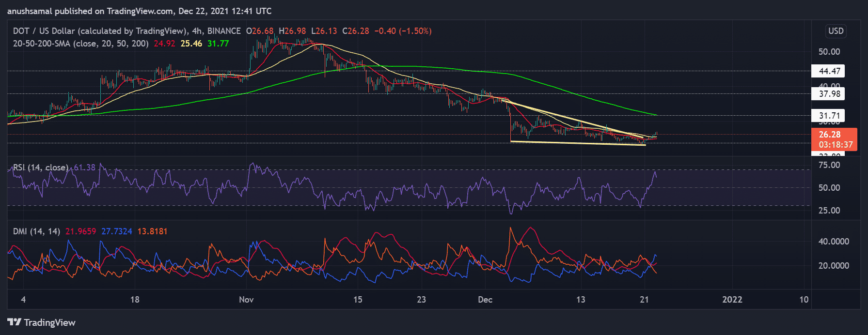Click the RSI value 61.38
The height and width of the screenshot is (335, 868).
click(84, 167)
